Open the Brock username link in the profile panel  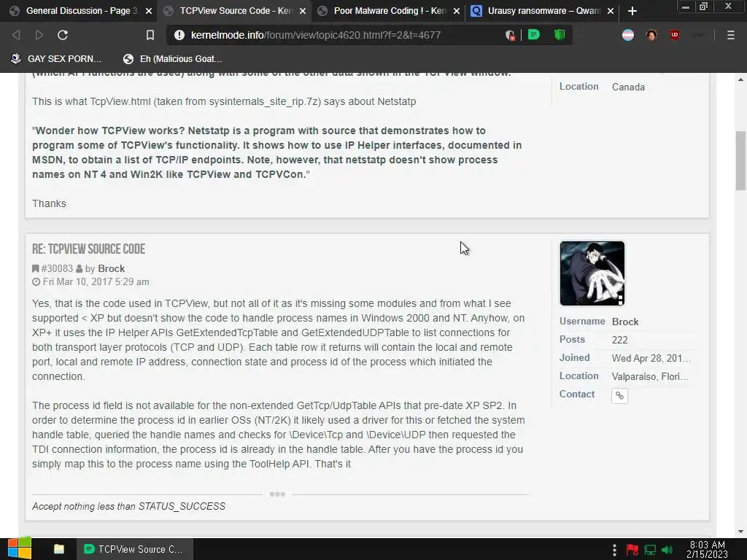(x=625, y=322)
